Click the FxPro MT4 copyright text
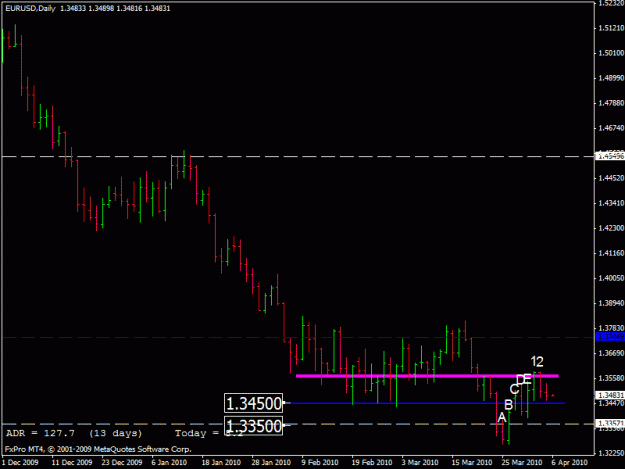The height and width of the screenshot is (469, 625). (x=98, y=449)
